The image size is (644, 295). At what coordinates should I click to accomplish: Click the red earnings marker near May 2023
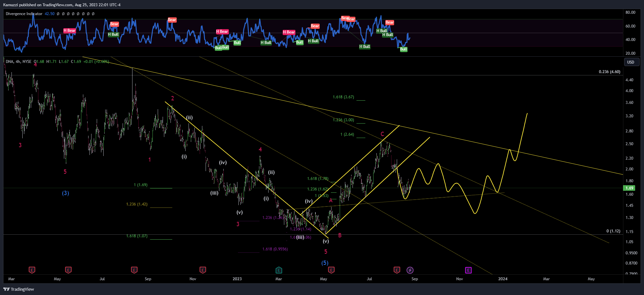tap(331, 270)
